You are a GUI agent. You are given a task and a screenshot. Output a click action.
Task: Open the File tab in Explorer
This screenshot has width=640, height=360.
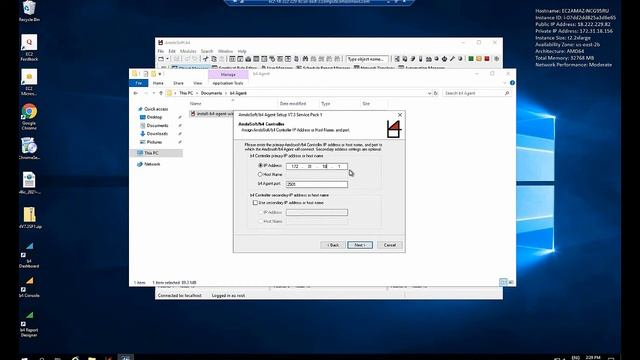tap(139, 83)
